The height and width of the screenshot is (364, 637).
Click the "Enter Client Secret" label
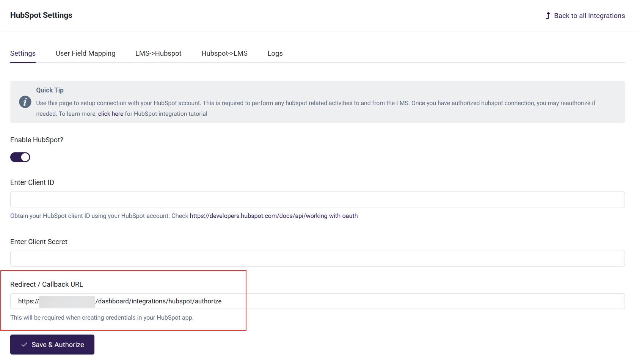(x=39, y=242)
